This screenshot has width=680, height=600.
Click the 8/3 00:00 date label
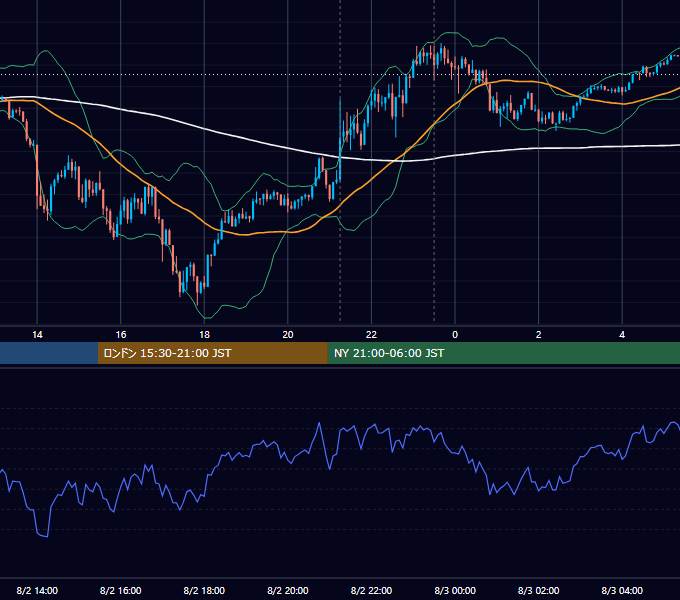pyautogui.click(x=455, y=590)
